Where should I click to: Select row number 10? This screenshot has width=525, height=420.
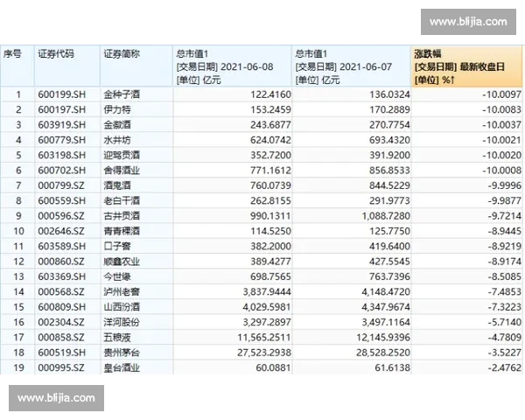tap(18, 231)
